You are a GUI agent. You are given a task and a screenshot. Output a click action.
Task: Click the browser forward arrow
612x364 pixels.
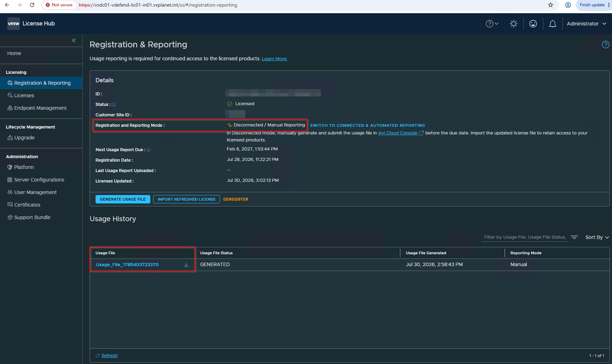pyautogui.click(x=20, y=5)
